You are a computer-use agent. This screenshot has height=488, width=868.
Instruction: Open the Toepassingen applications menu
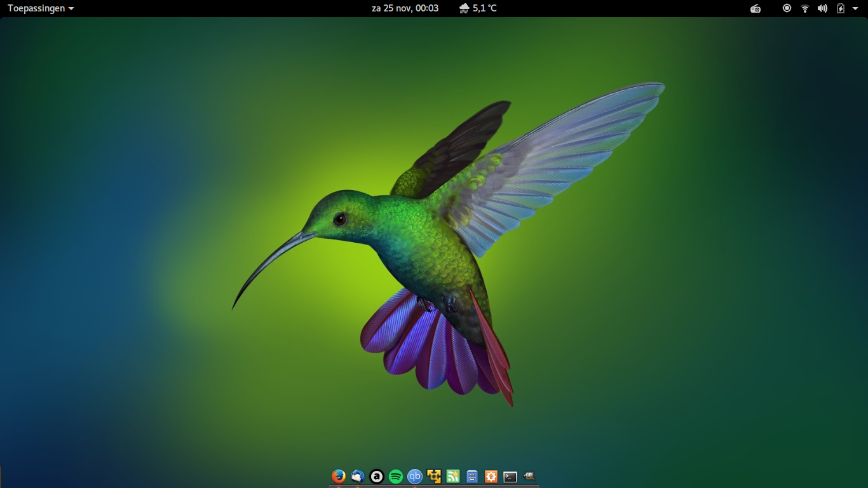coord(41,8)
